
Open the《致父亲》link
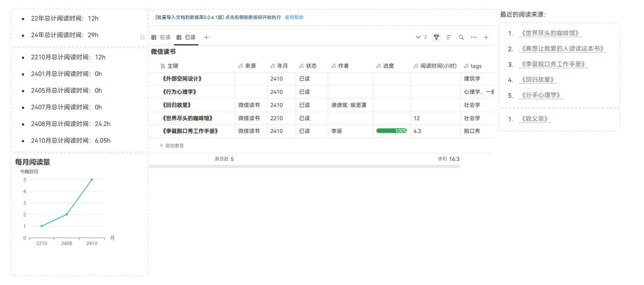534,119
